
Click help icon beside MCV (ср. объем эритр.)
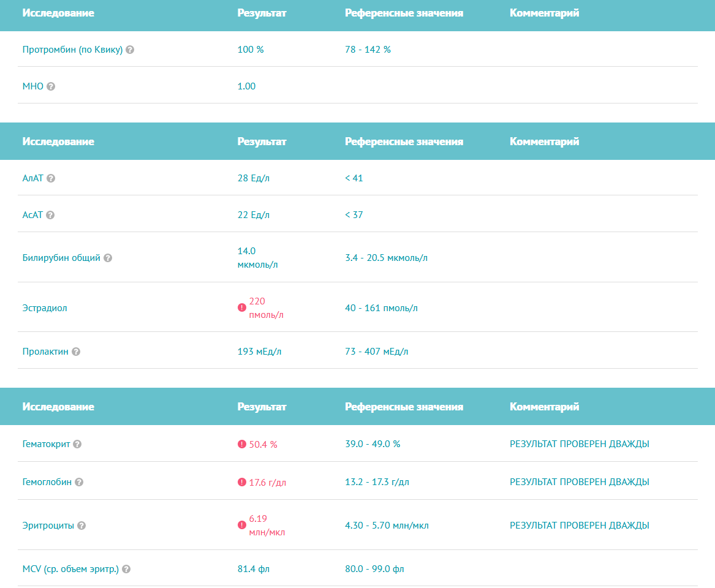click(x=126, y=568)
